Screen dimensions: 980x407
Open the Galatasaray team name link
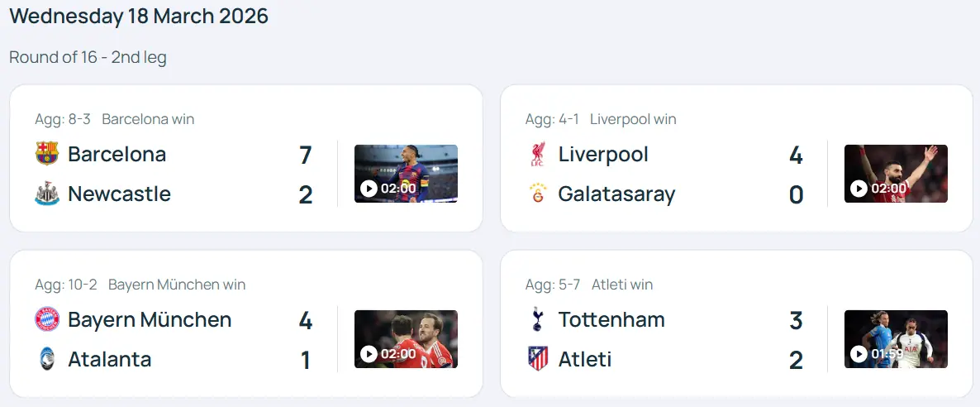616,194
